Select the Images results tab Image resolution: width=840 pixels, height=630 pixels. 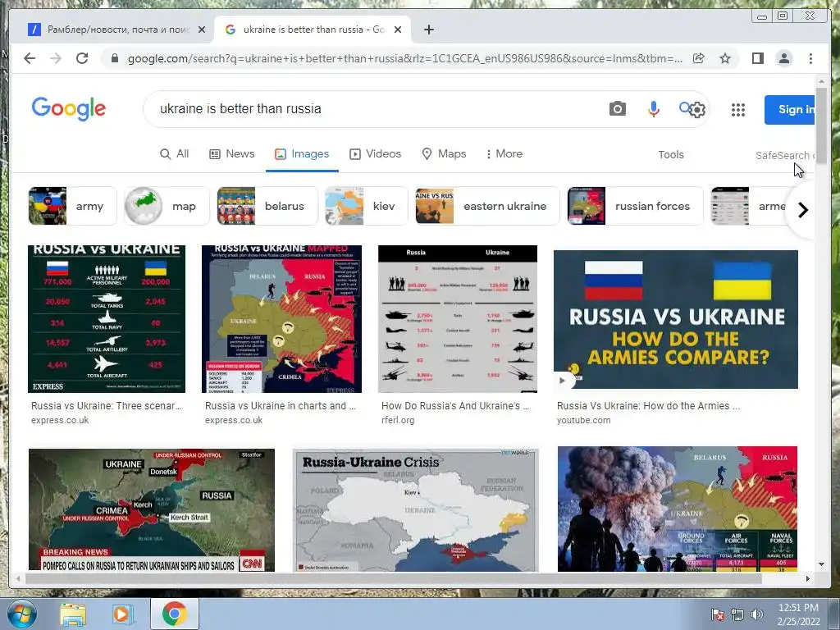(302, 153)
